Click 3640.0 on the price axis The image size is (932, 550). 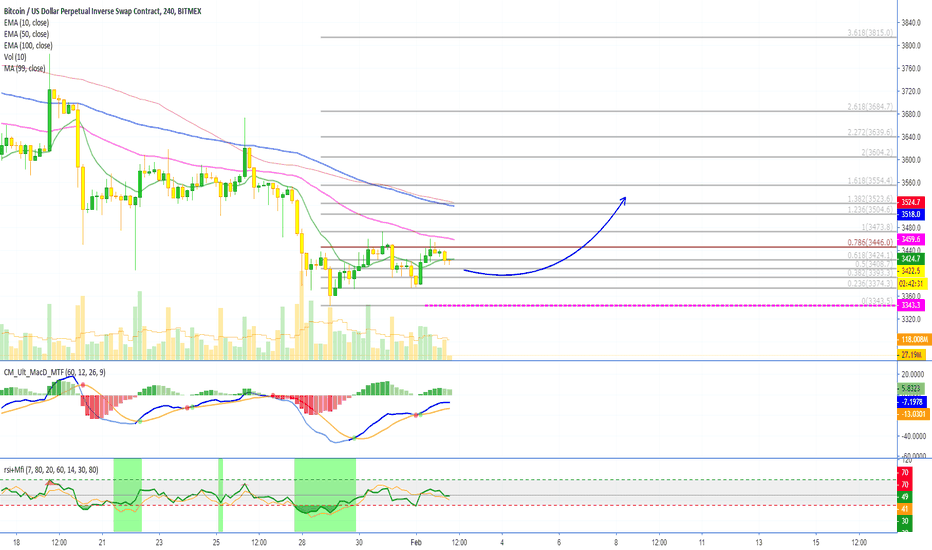pyautogui.click(x=911, y=137)
